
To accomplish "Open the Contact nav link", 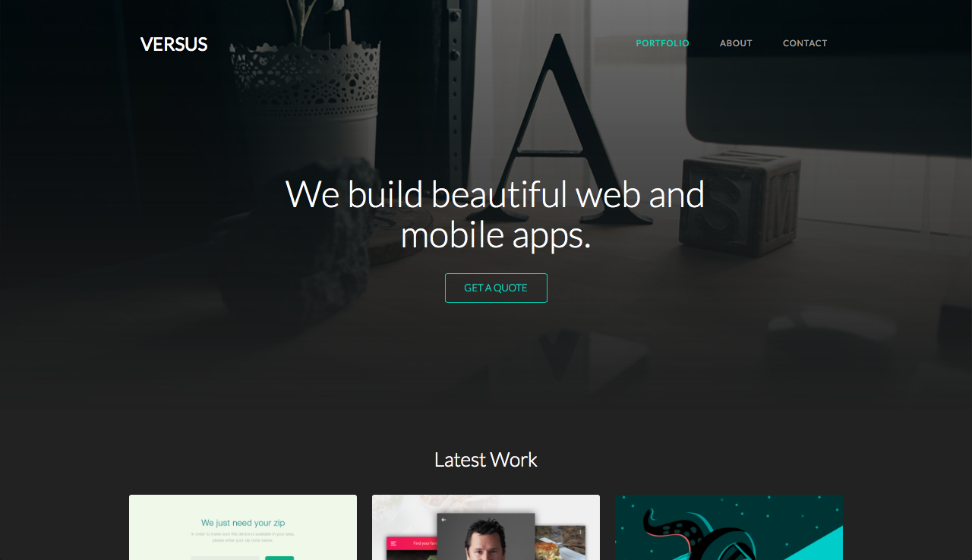I will pyautogui.click(x=805, y=43).
